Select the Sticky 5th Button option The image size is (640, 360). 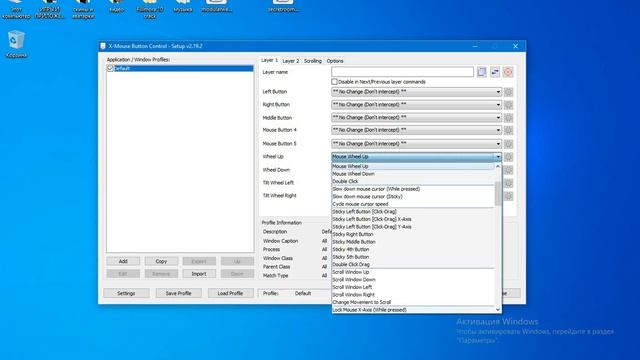click(413, 257)
